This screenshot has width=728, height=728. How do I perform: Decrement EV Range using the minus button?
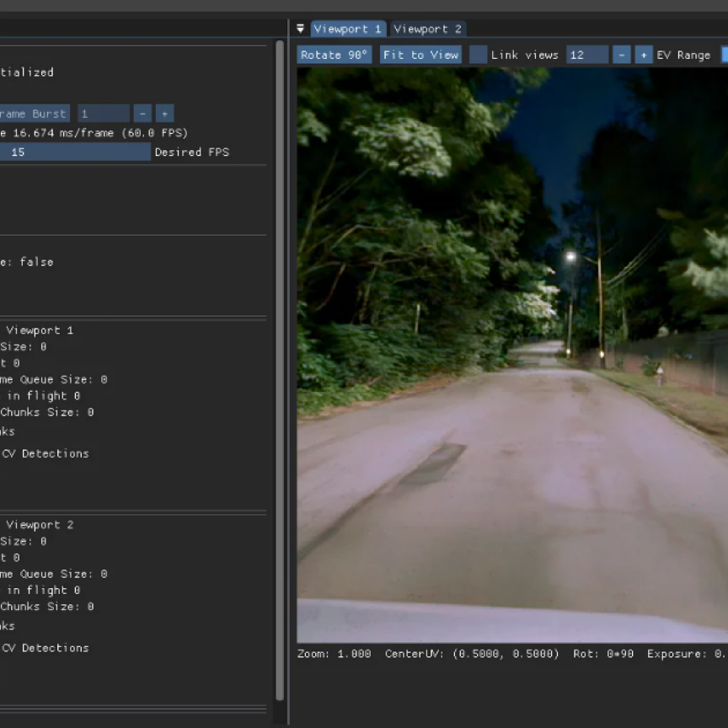pos(623,54)
